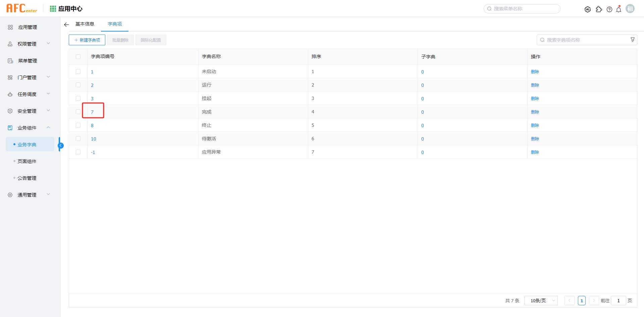Select the 字典项 tab
644x317 pixels.
click(114, 24)
